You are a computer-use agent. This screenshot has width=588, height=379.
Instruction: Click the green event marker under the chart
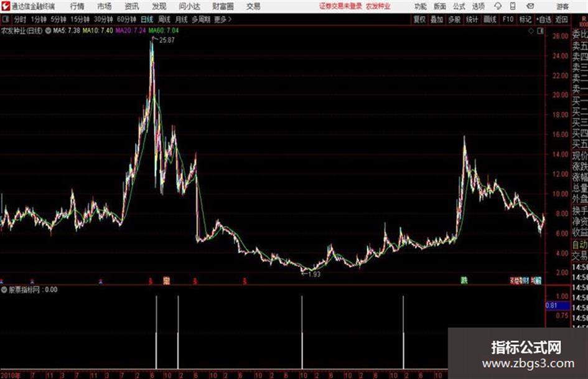pos(464,280)
